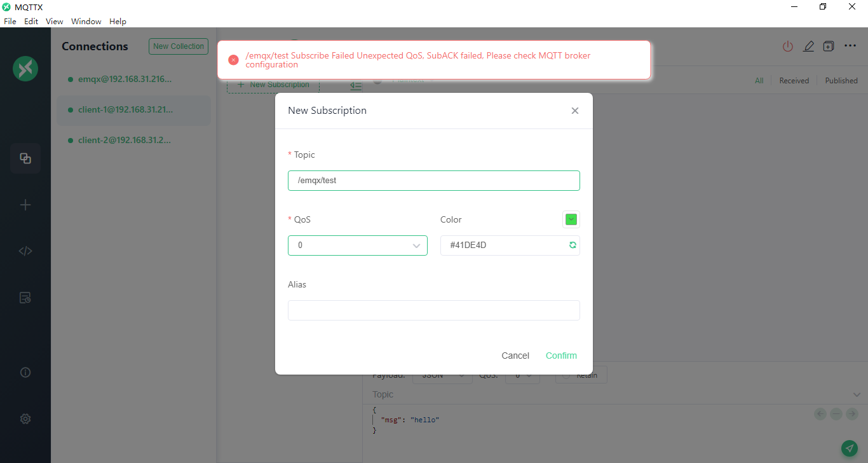
Task: Send the message with the green send icon
Action: (x=849, y=448)
